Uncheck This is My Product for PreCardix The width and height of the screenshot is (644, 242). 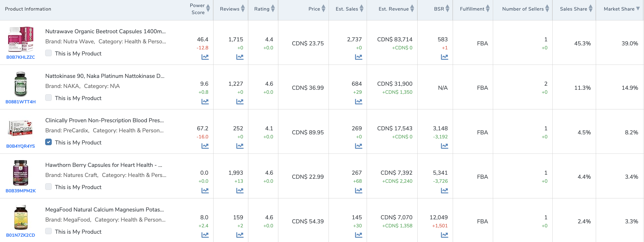coord(48,142)
